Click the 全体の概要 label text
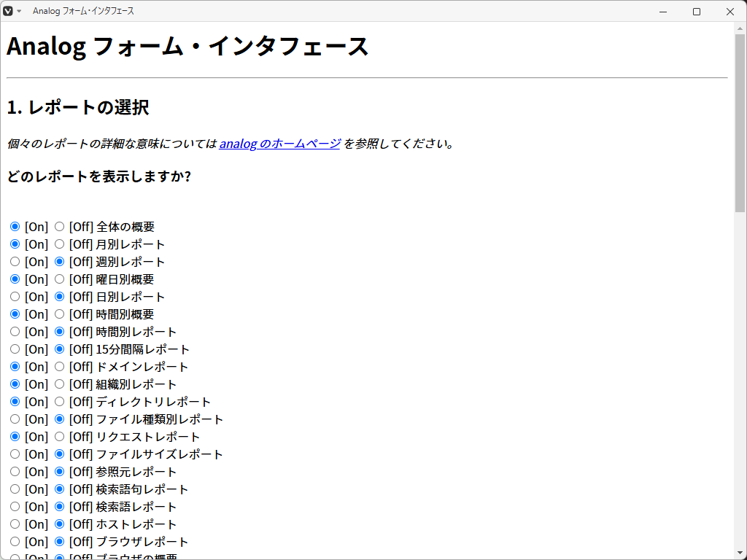This screenshot has height=560, width=747. (x=125, y=227)
